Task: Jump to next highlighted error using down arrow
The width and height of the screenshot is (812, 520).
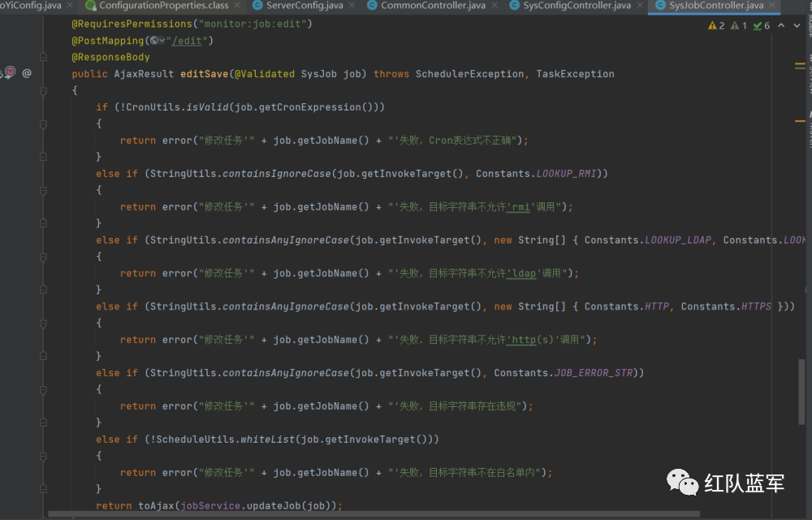Action: click(797, 25)
